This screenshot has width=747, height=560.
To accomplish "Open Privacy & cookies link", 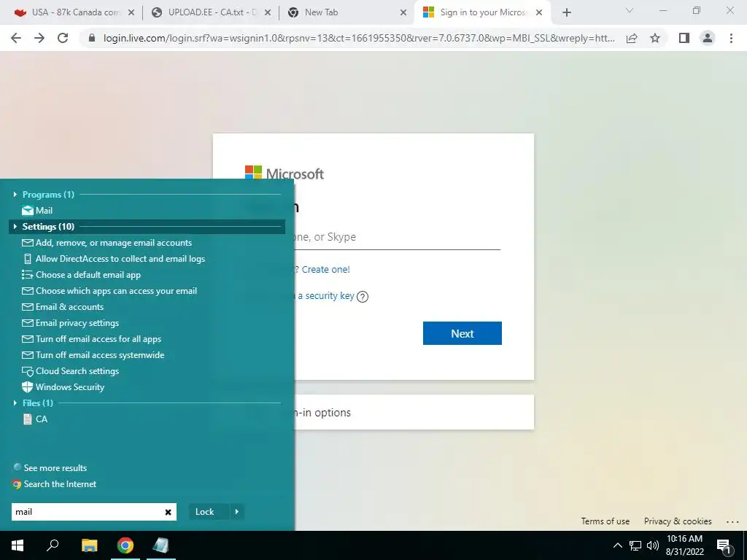I will coord(678,521).
